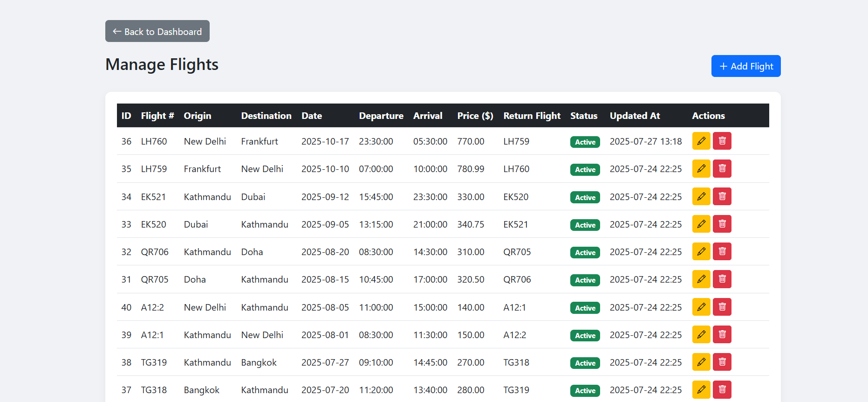Select the Flight # column header

[x=157, y=116]
